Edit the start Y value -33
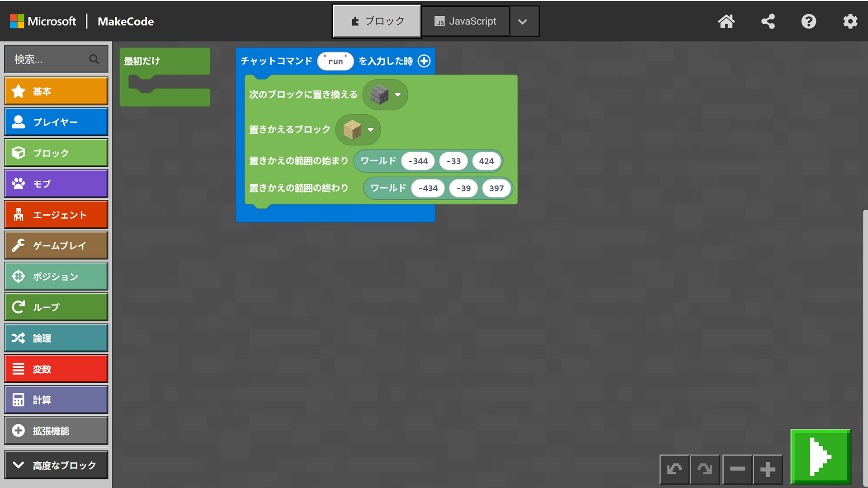 click(x=453, y=161)
